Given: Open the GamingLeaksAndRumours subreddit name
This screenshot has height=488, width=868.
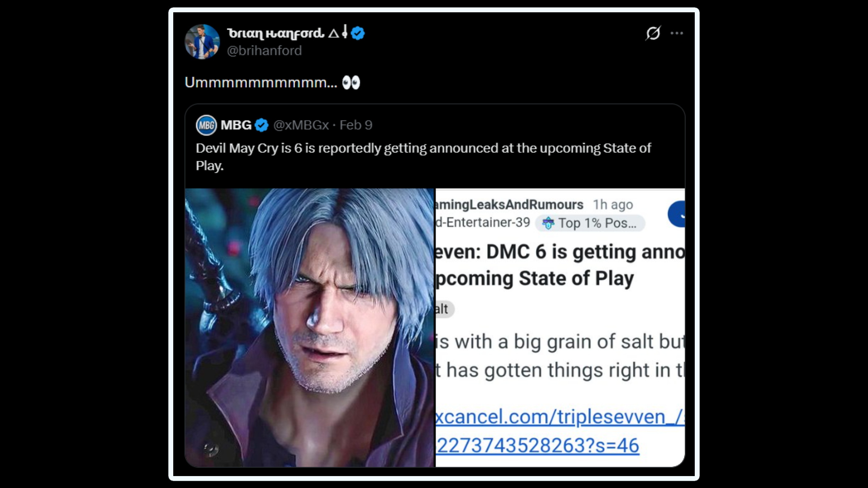Looking at the screenshot, I should pos(509,205).
